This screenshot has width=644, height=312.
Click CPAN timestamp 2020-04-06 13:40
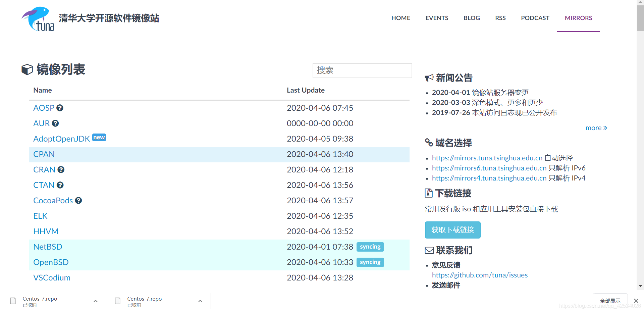[x=320, y=154]
